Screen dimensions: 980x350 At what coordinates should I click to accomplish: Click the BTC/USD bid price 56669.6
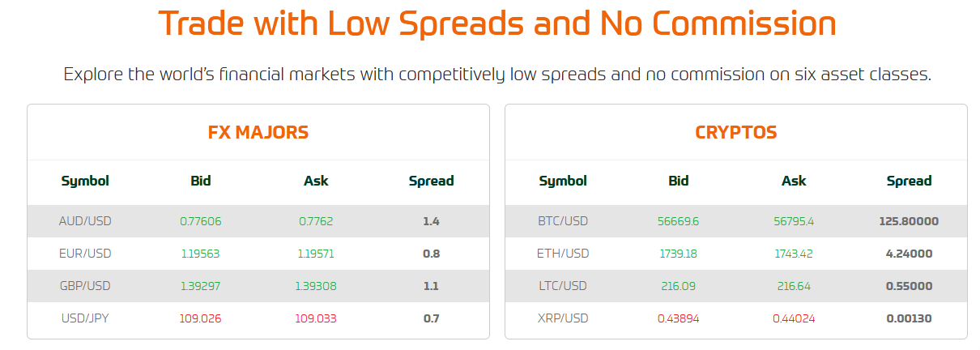pos(679,221)
